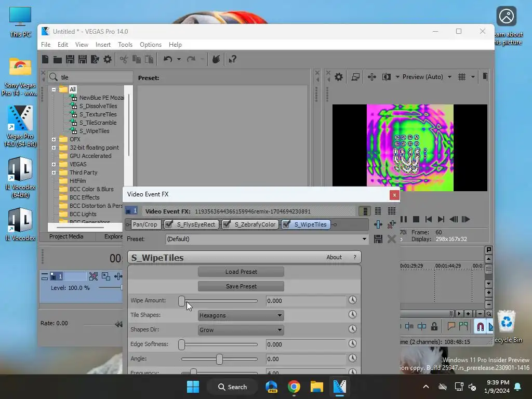Viewport: 532px width, 399px height.
Task: Click the Edge Softness slider handle
Action: point(181,344)
